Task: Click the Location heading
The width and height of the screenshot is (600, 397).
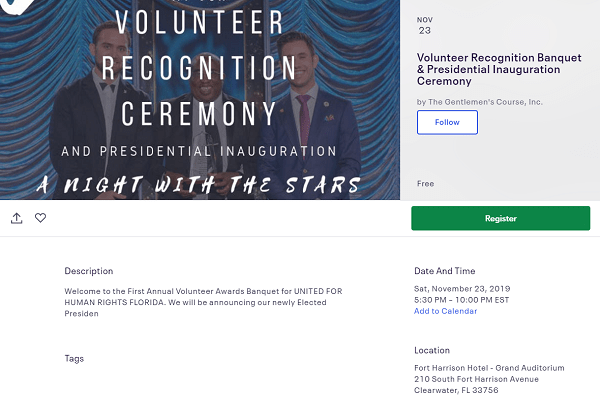Action: (432, 350)
